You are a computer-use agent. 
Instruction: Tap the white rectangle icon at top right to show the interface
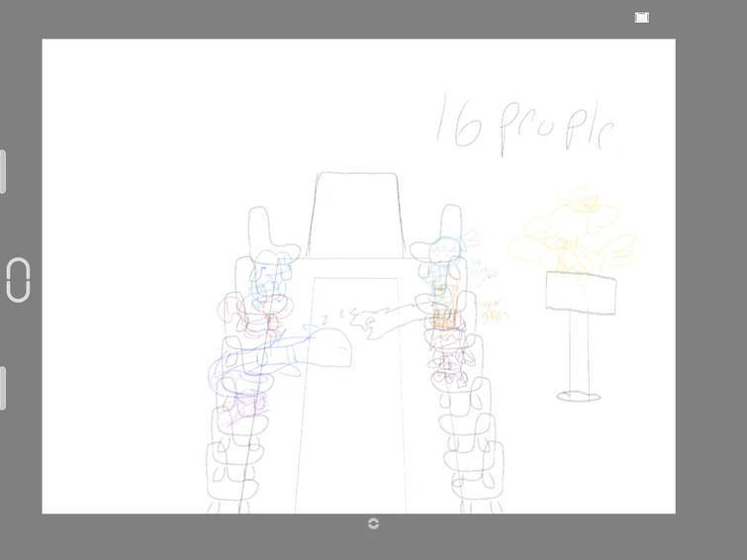click(x=642, y=18)
